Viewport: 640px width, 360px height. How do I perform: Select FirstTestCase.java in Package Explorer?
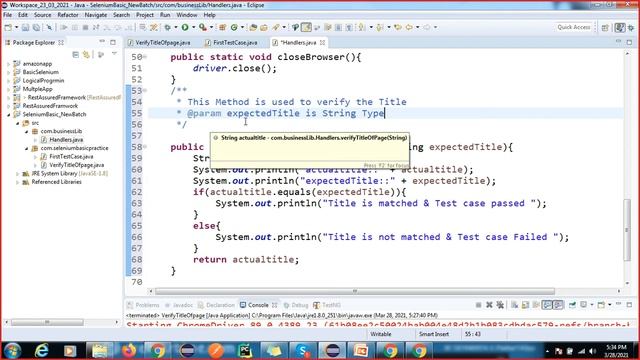point(71,157)
